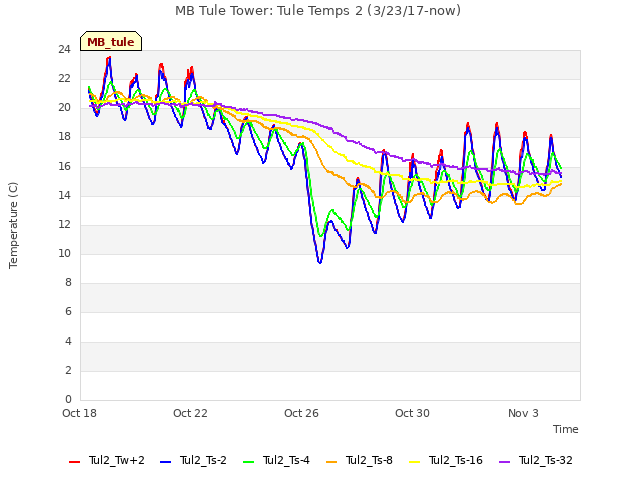Click the 16 y-axis tick label
Viewport: 640px width, 480px height.
click(x=64, y=166)
